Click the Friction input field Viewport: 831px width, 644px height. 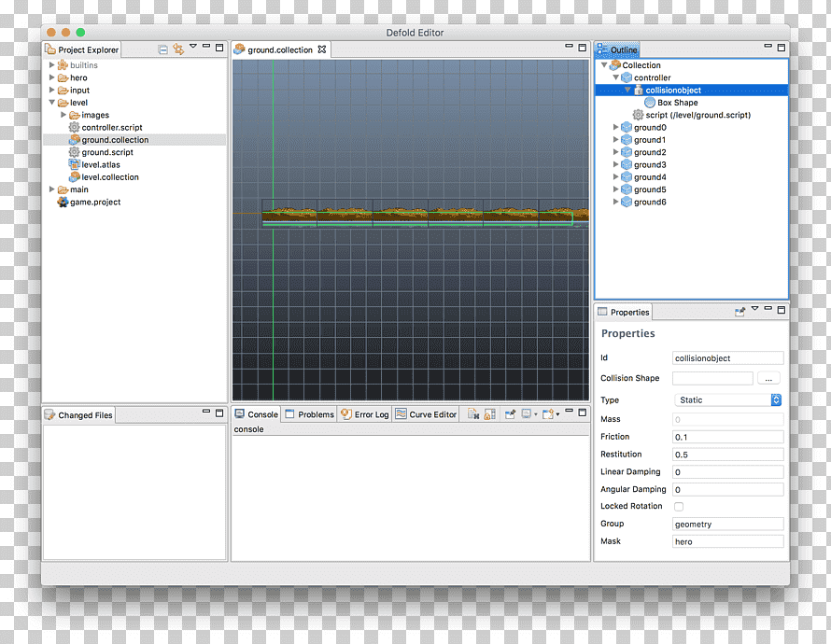(x=727, y=437)
